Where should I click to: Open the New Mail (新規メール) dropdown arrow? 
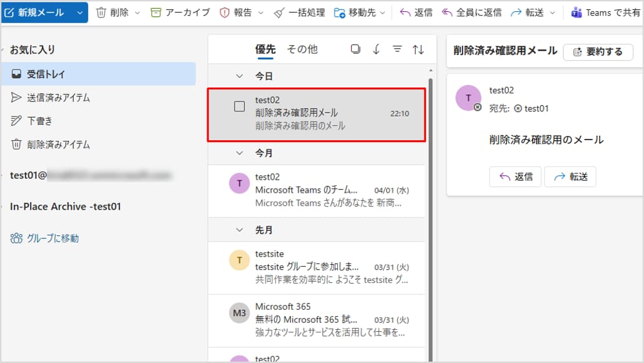click(79, 13)
